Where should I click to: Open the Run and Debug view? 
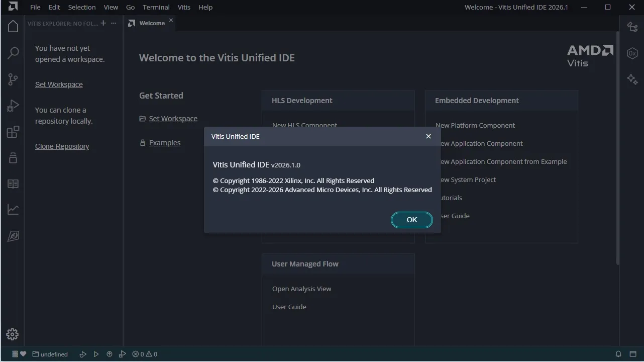point(13,106)
